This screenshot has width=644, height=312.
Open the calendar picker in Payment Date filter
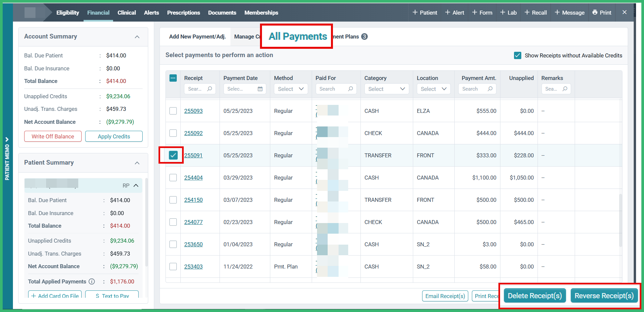point(261,89)
